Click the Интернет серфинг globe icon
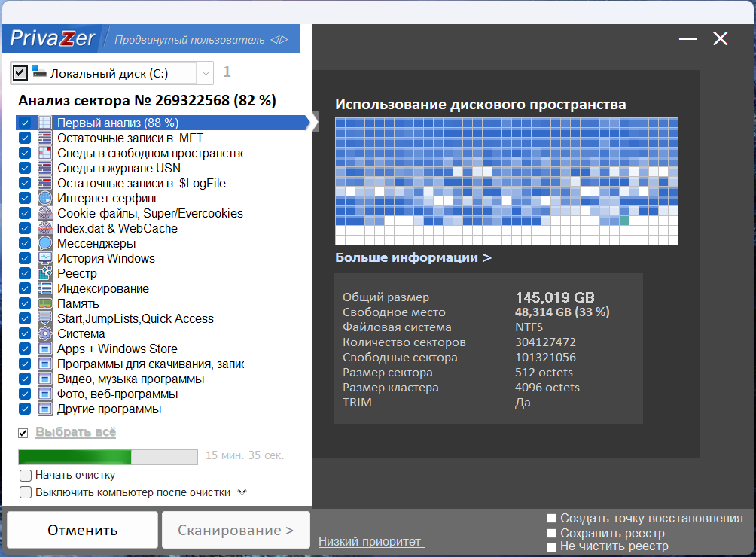This screenshot has height=557, width=756. tap(45, 198)
